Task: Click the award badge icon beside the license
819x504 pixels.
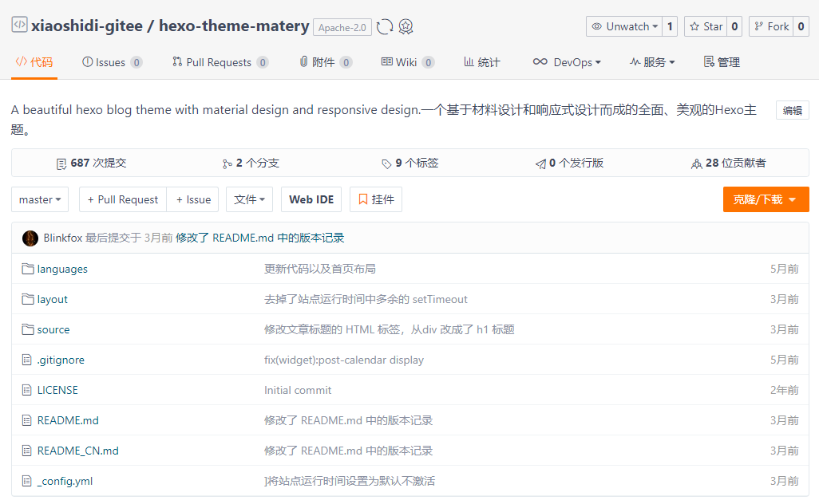Action: 406,26
